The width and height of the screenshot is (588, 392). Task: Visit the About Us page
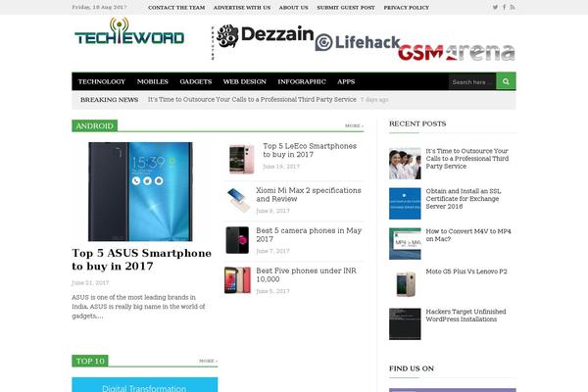(x=293, y=8)
